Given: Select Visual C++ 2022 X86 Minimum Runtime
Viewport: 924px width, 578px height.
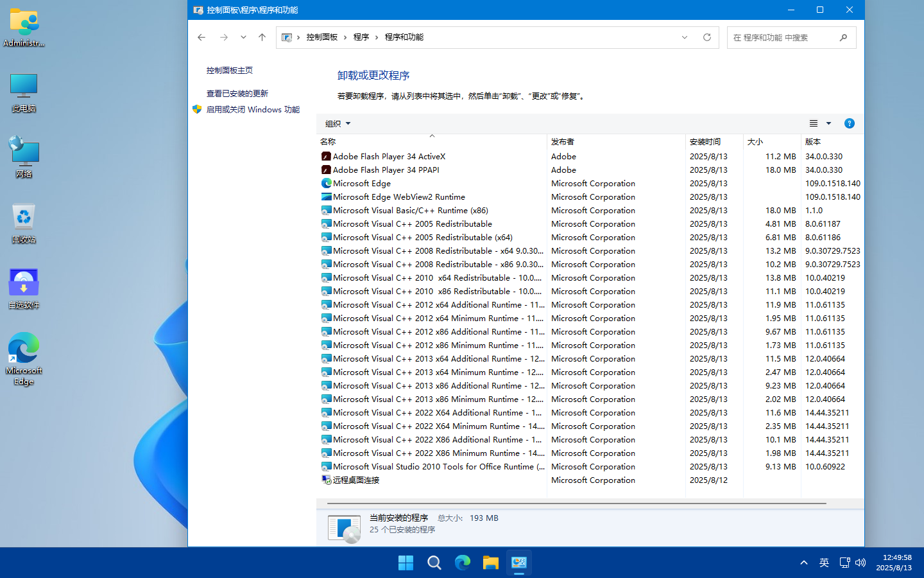Looking at the screenshot, I should coord(590,453).
